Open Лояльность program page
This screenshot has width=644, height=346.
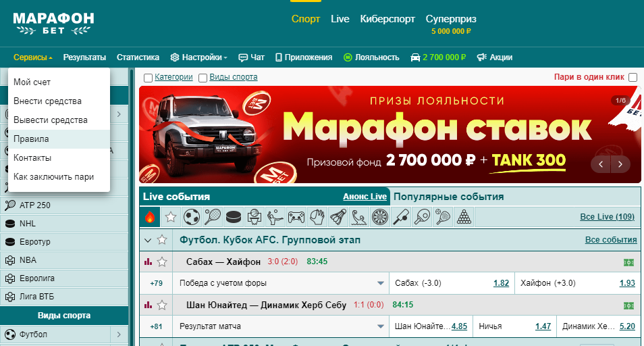(371, 57)
